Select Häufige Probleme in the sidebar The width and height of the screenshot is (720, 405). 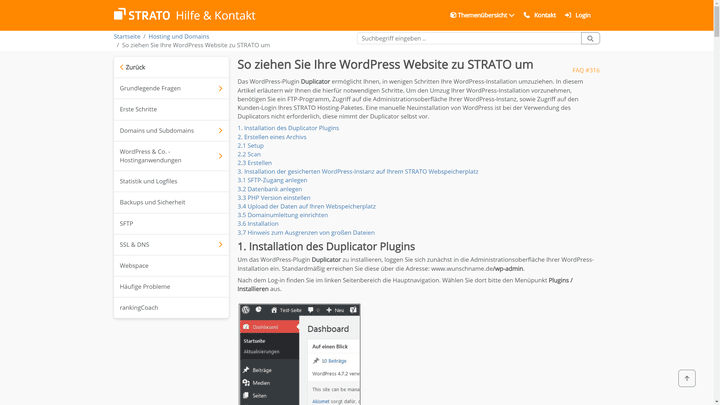click(171, 287)
